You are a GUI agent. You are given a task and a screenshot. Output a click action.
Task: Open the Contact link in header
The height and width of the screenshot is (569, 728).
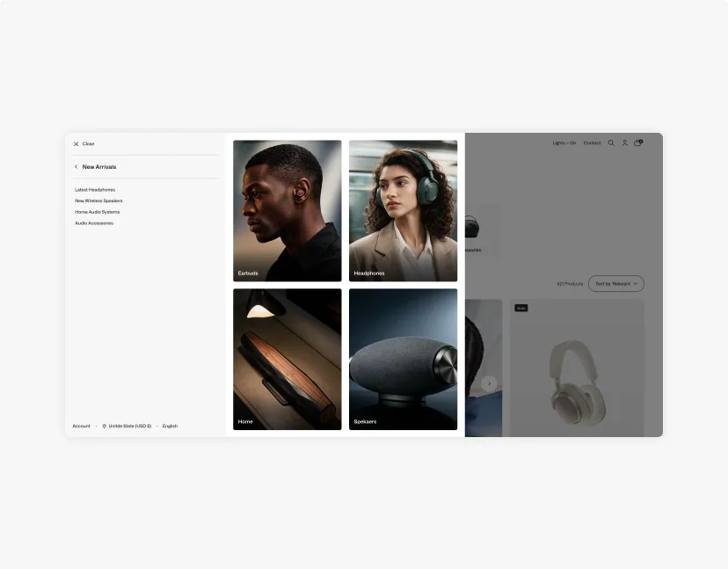[x=592, y=143]
